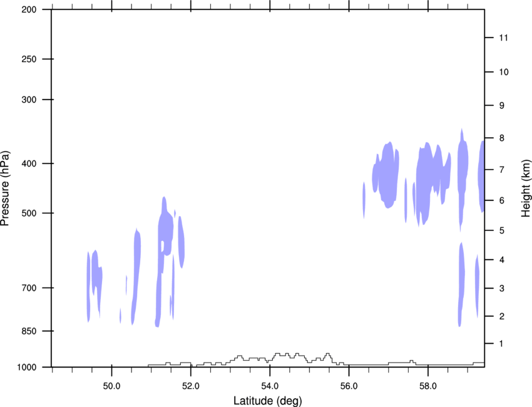Click the 'Height (km)' axis title
532x407 pixels.
tap(526, 188)
